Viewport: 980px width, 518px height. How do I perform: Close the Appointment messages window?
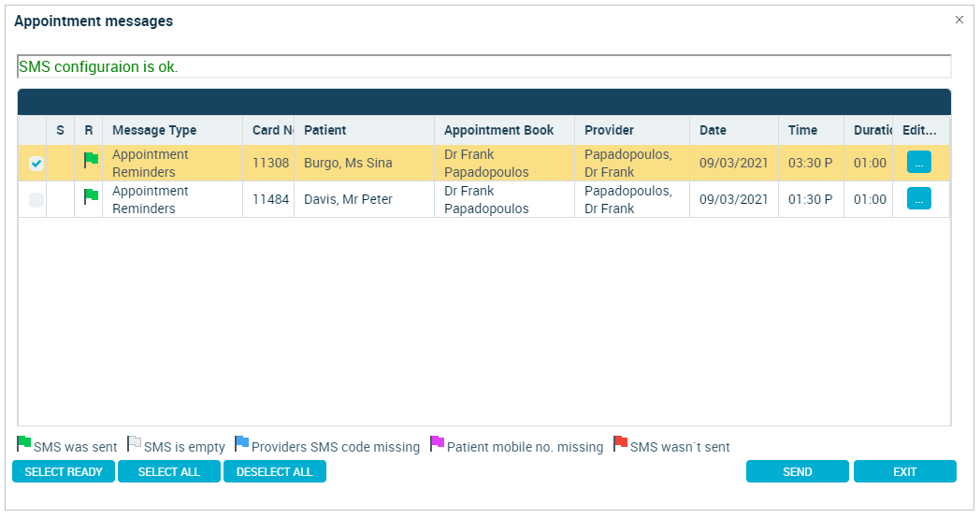tap(959, 20)
